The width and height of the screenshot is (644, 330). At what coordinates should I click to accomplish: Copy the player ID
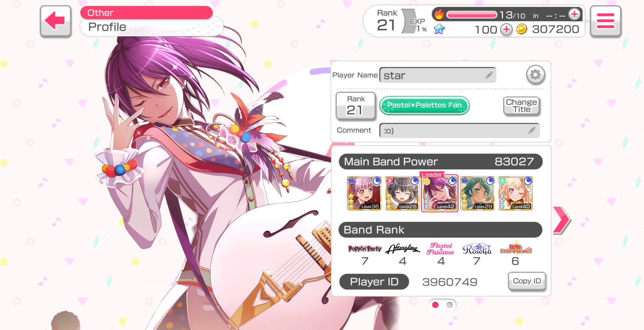527,281
